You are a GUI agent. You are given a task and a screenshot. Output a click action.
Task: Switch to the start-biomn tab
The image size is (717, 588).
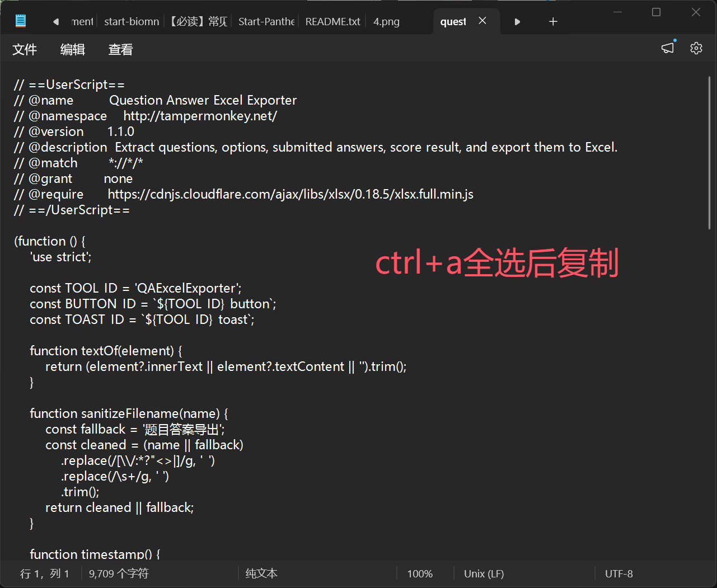point(132,21)
